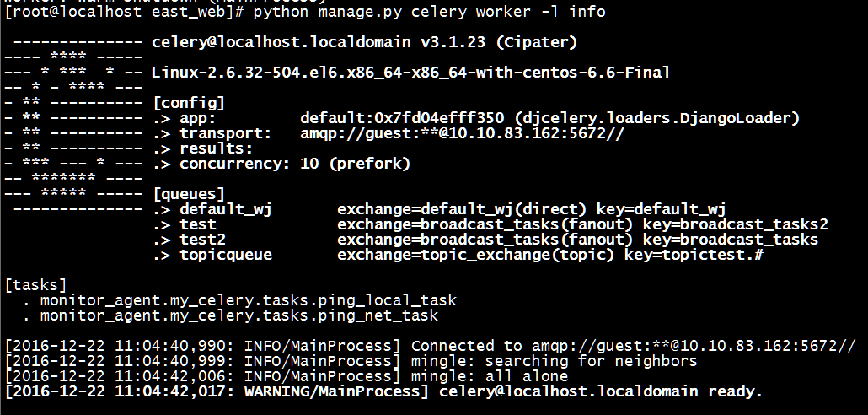This screenshot has width=868, height=415.
Task: Click the concurrency value "10 (prefork)"
Action: click(355, 164)
